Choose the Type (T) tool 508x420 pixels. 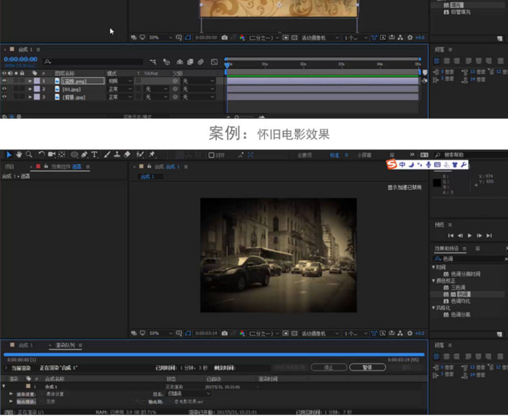coord(94,155)
